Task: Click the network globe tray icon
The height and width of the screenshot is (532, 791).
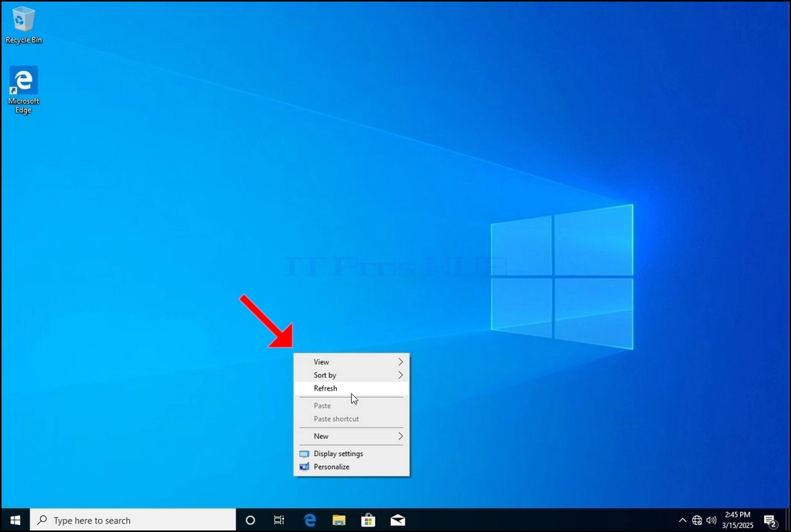Action: coord(696,520)
